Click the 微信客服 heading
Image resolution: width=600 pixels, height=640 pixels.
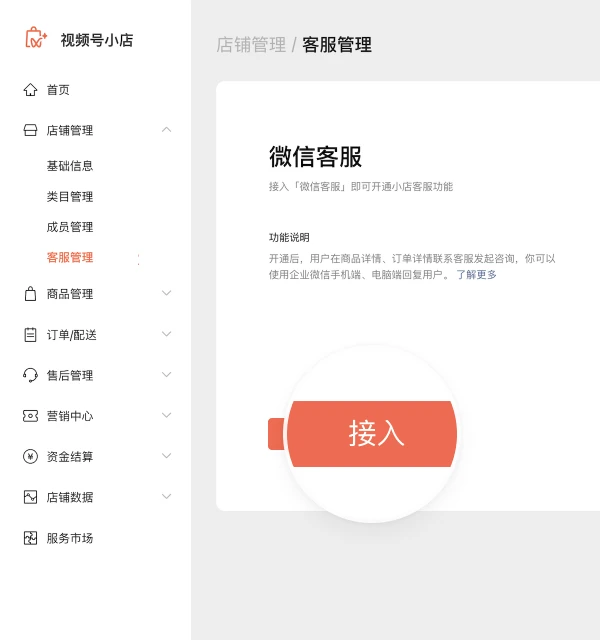coord(315,156)
